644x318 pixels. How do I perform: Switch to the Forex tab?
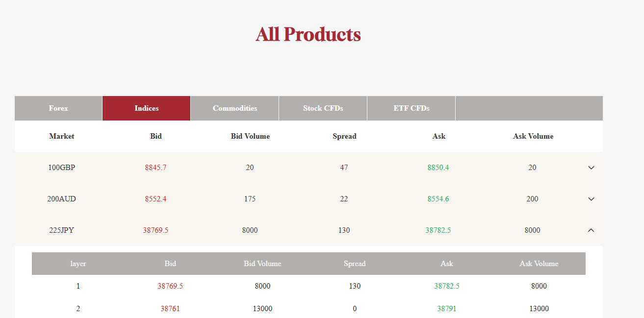click(58, 108)
